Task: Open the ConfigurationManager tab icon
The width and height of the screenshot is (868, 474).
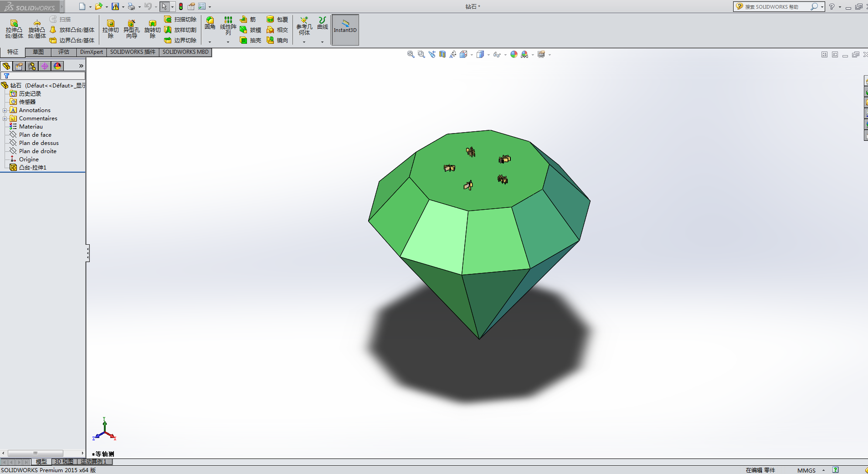Action: pos(32,66)
